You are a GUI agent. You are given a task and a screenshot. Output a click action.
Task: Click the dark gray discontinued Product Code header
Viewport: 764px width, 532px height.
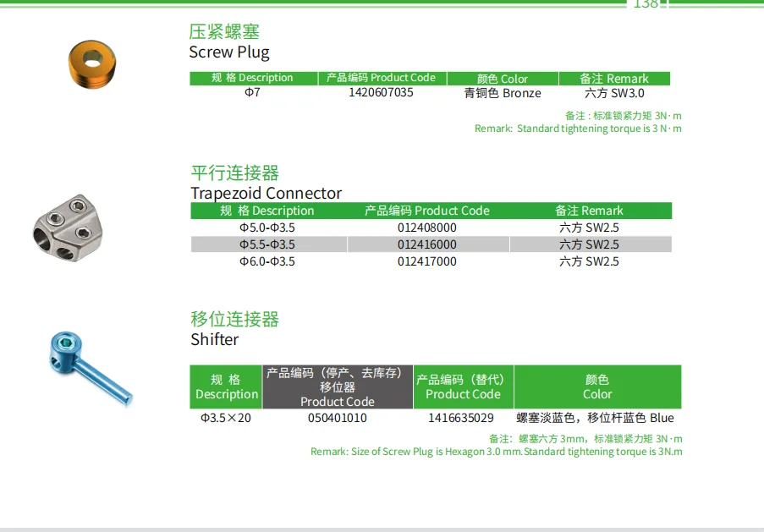click(x=338, y=387)
